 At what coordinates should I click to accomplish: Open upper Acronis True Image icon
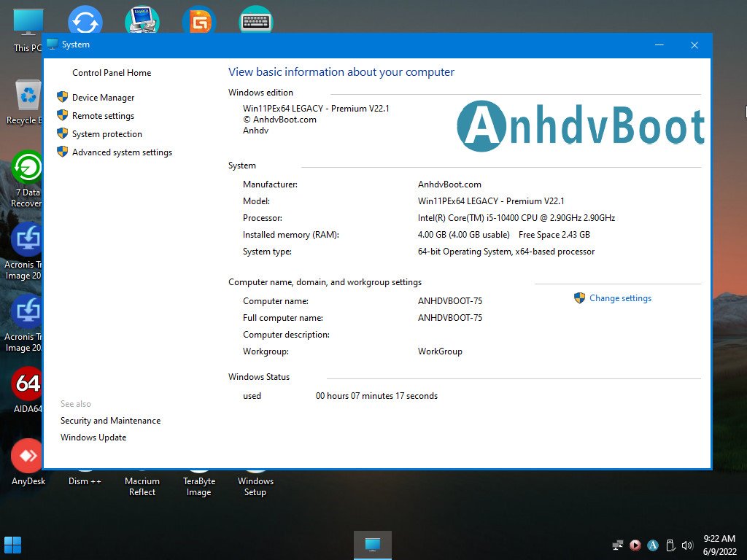click(24, 252)
